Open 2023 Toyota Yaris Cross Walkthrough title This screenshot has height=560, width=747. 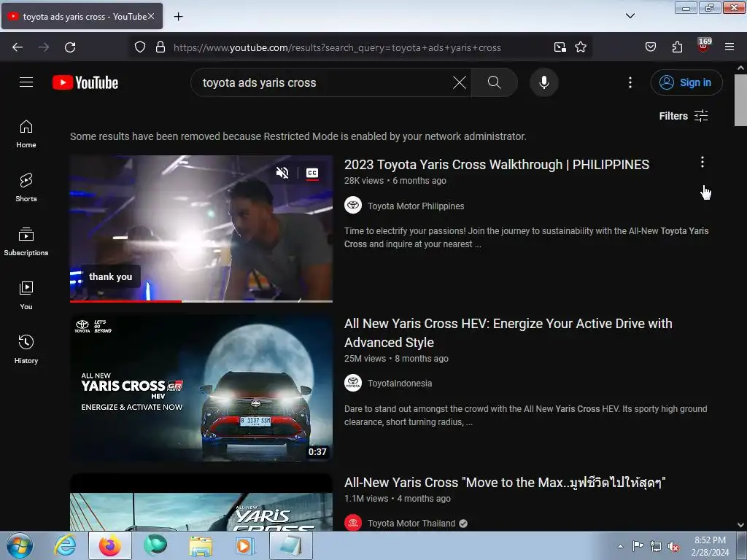click(496, 165)
